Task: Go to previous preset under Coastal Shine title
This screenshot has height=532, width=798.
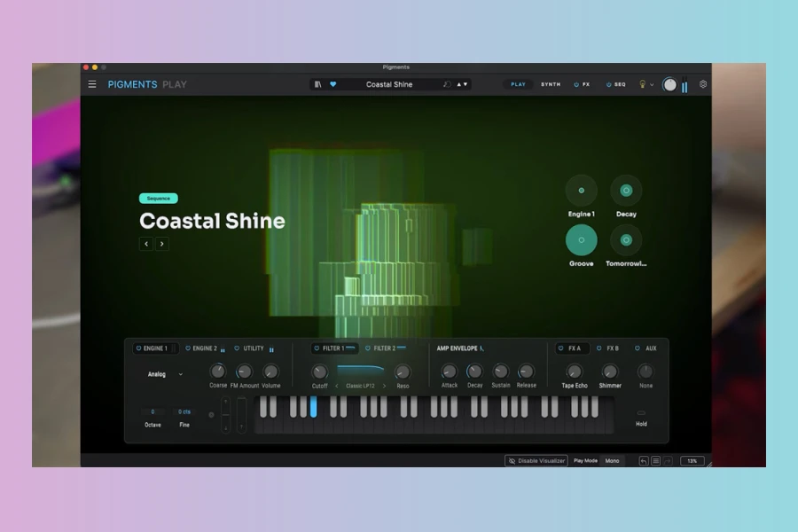Action: 146,244
